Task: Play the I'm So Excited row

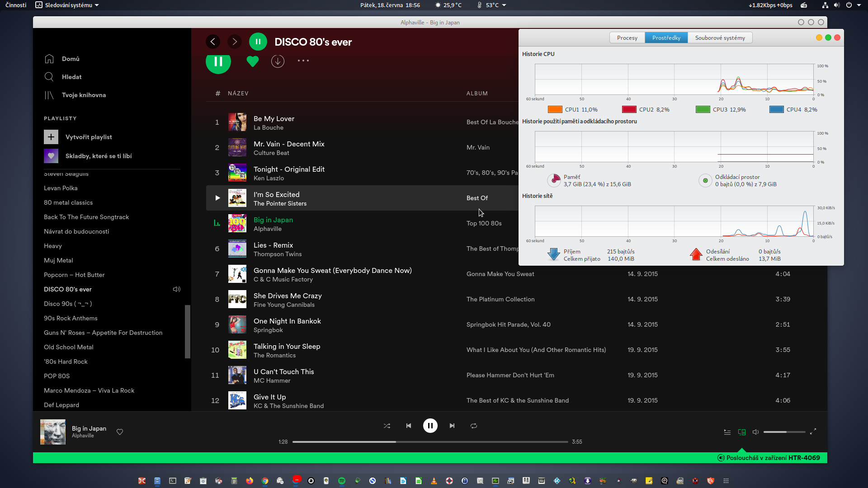Action: point(217,198)
